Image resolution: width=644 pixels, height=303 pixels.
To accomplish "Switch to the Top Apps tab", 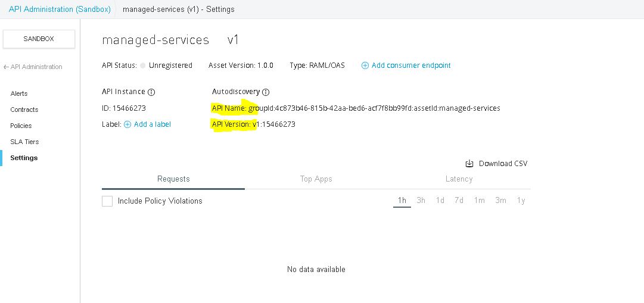I will point(316,179).
